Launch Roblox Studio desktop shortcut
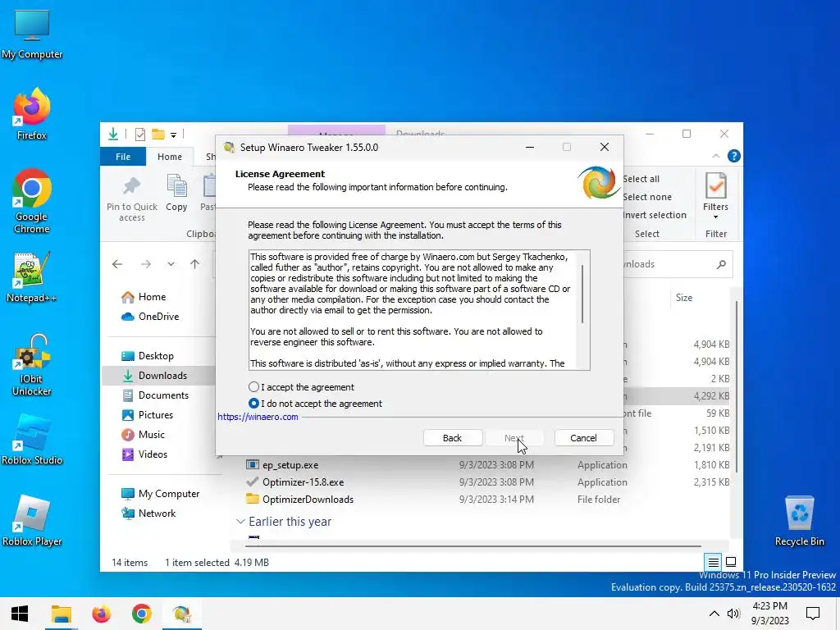Image resolution: width=840 pixels, height=630 pixels. coord(32,440)
